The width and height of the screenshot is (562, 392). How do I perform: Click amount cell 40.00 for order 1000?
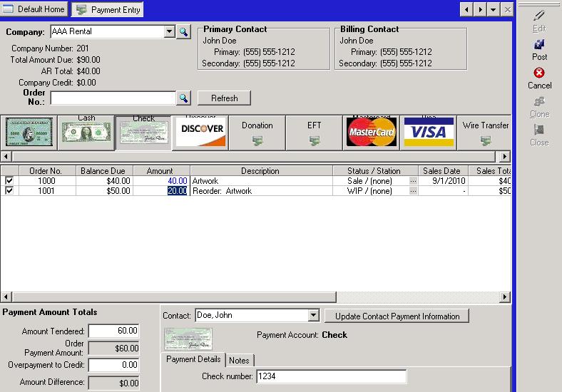pyautogui.click(x=161, y=181)
